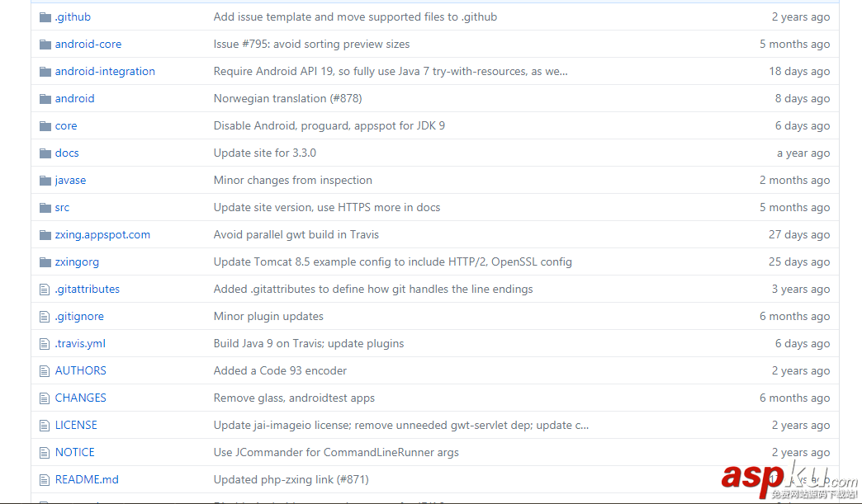Open the NOTICE file link
862x504 pixels.
[x=74, y=453]
